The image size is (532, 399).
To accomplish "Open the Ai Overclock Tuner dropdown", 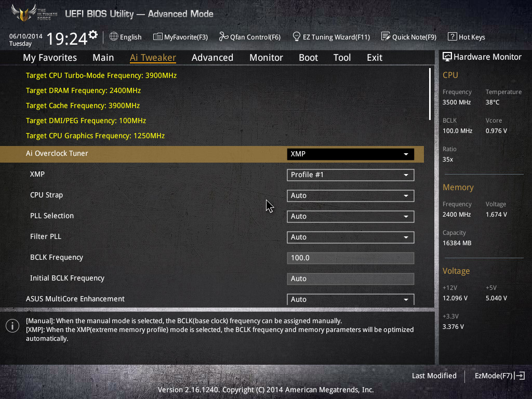I will click(x=351, y=154).
